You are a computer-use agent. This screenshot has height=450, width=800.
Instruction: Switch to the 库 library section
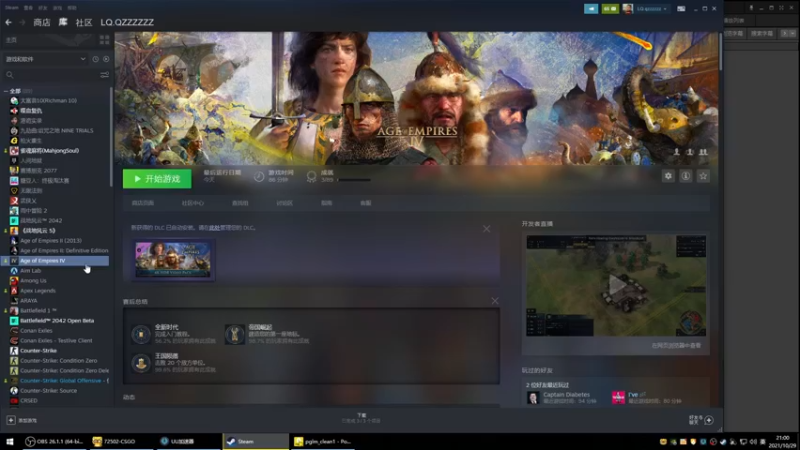[63, 22]
